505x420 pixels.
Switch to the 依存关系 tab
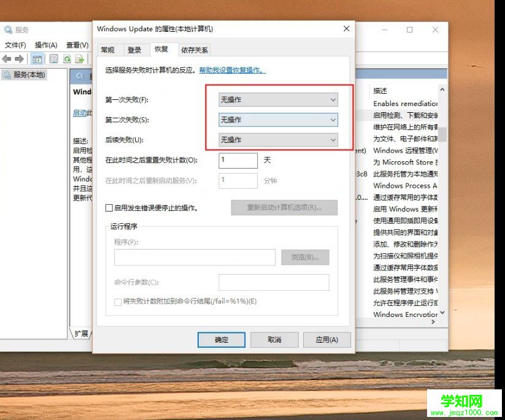pyautogui.click(x=195, y=50)
